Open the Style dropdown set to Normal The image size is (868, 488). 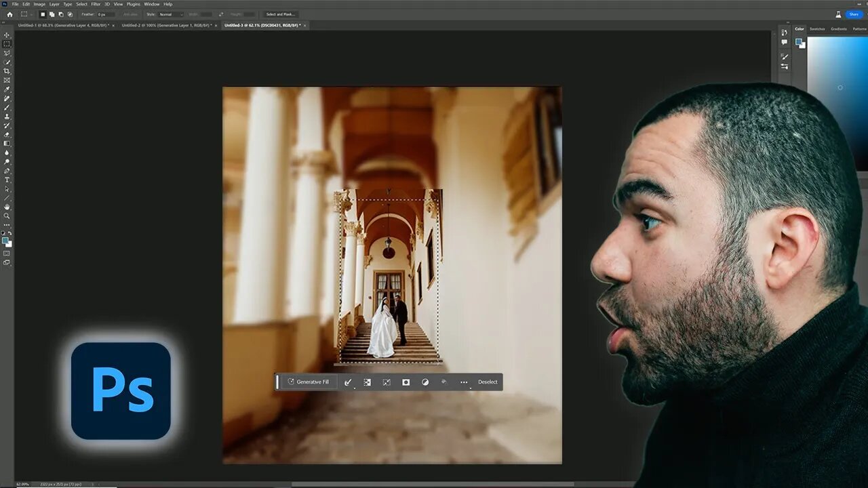tap(171, 14)
